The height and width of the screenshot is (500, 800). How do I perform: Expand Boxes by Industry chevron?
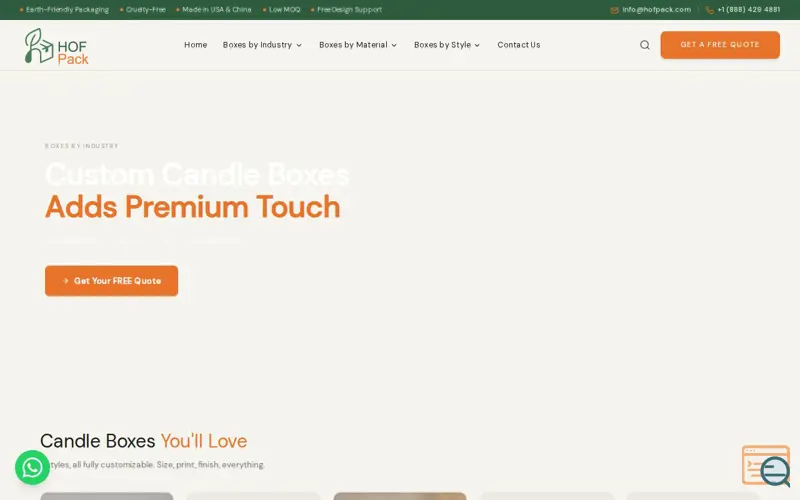[299, 45]
